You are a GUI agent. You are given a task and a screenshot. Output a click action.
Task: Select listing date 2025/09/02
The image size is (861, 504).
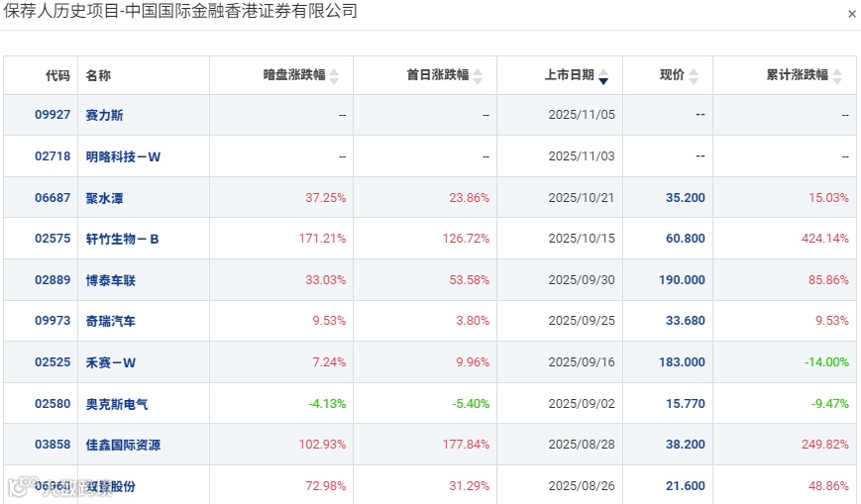tap(582, 404)
